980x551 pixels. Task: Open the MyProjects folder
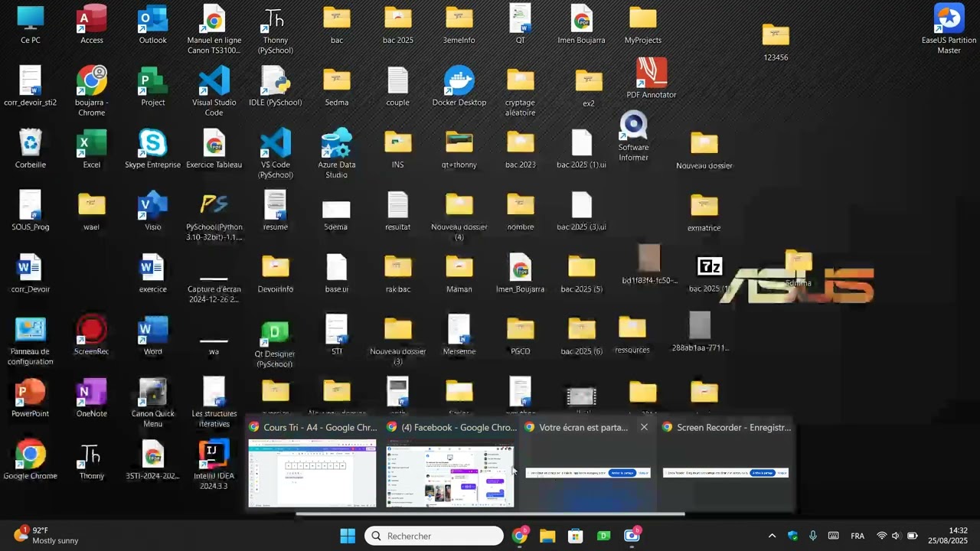tap(643, 24)
